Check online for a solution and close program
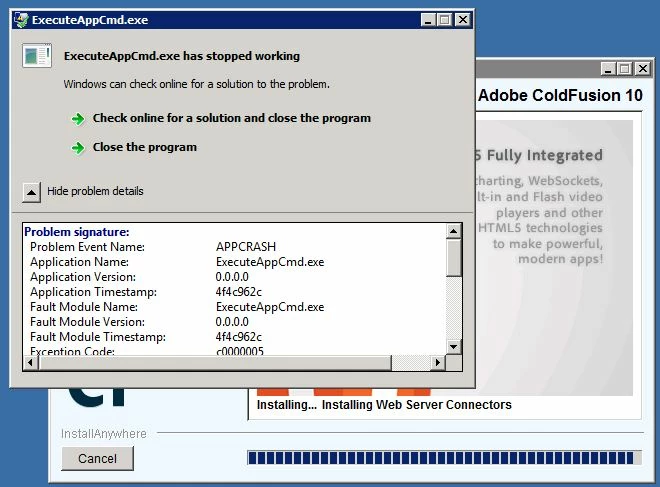This screenshot has width=660, height=487. coord(232,118)
